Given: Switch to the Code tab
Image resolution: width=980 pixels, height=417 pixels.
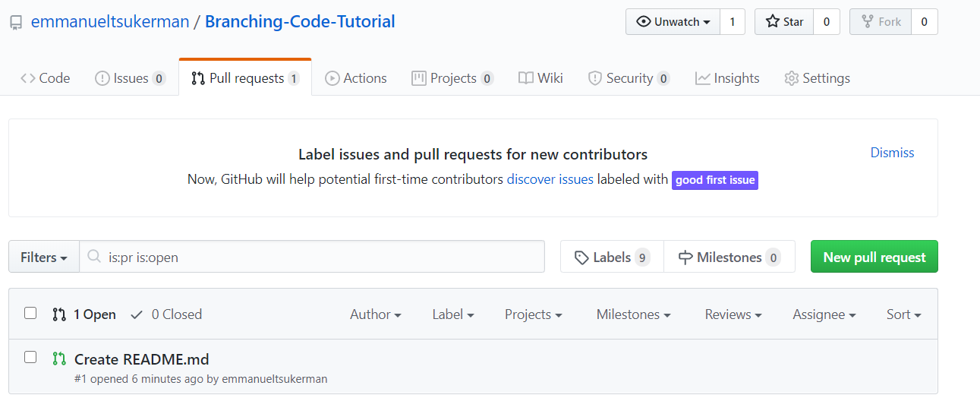Looking at the screenshot, I should point(46,77).
